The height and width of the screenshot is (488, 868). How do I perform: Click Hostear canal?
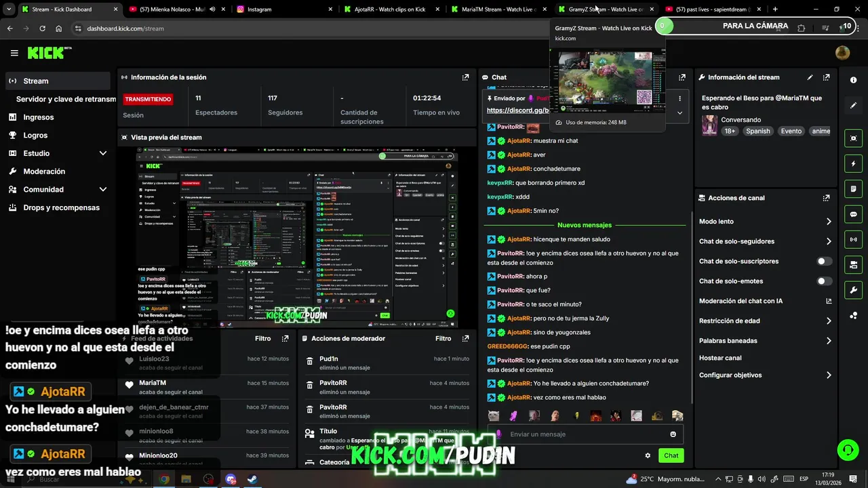(x=720, y=358)
